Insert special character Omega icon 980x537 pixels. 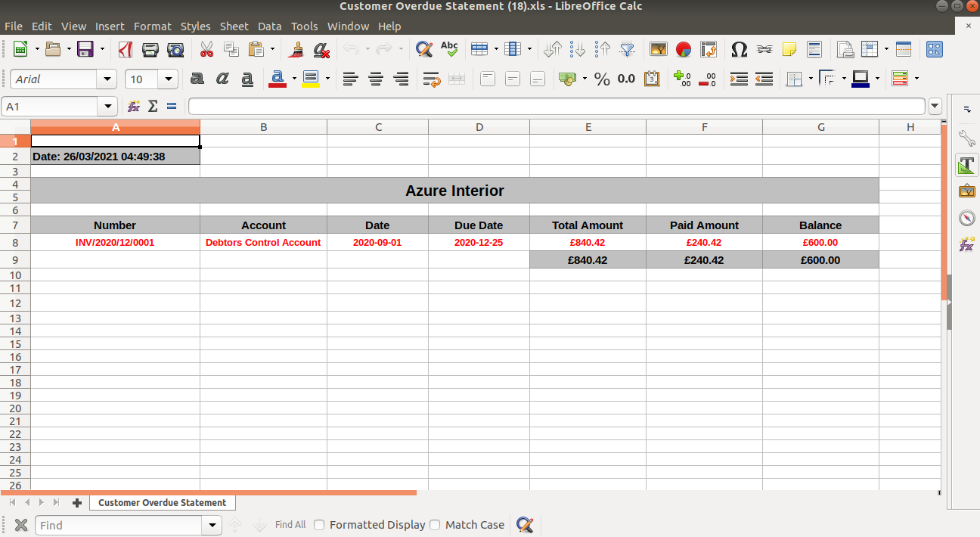click(x=740, y=50)
